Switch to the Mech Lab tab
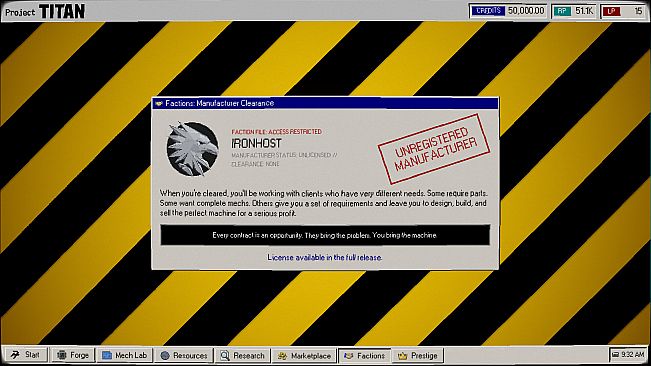This screenshot has height=366, width=651. (x=125, y=355)
